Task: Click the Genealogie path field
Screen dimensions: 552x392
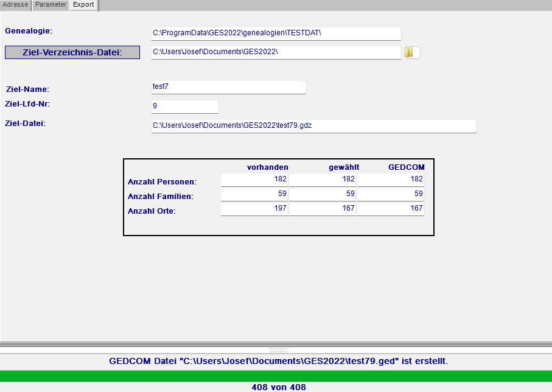Action: tap(276, 33)
